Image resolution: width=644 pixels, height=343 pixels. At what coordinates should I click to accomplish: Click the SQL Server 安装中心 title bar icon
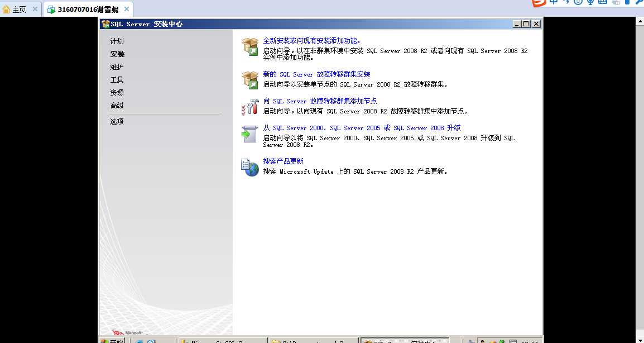[105, 24]
